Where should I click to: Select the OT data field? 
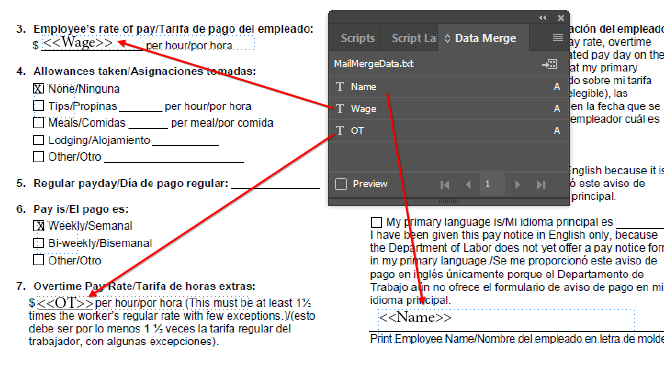pyautogui.click(x=448, y=131)
